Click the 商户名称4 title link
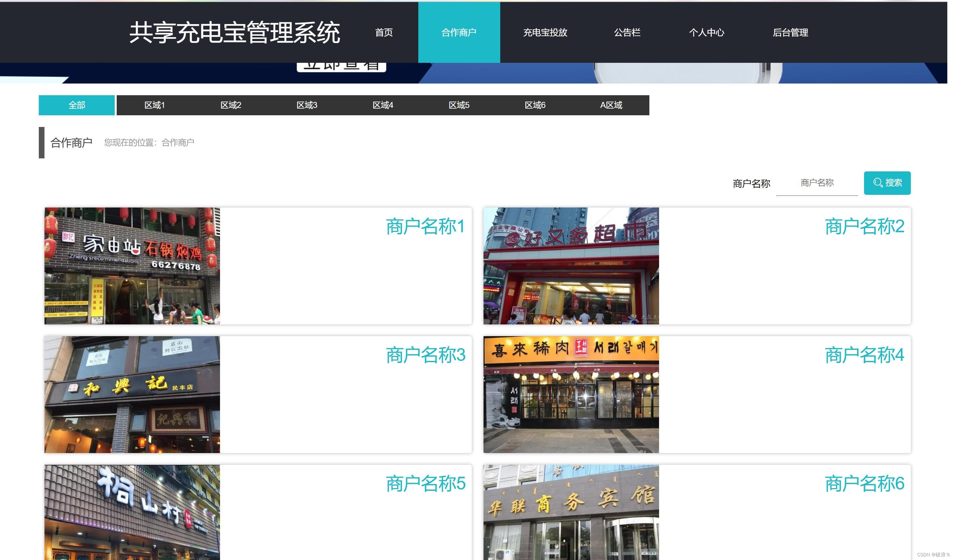 pyautogui.click(x=864, y=355)
